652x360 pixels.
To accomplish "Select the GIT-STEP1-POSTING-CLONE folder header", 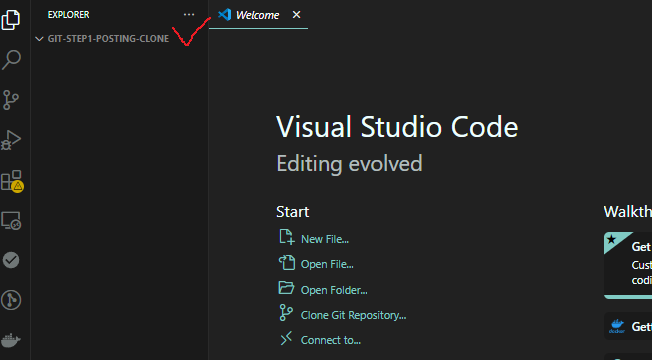I will [120, 39].
